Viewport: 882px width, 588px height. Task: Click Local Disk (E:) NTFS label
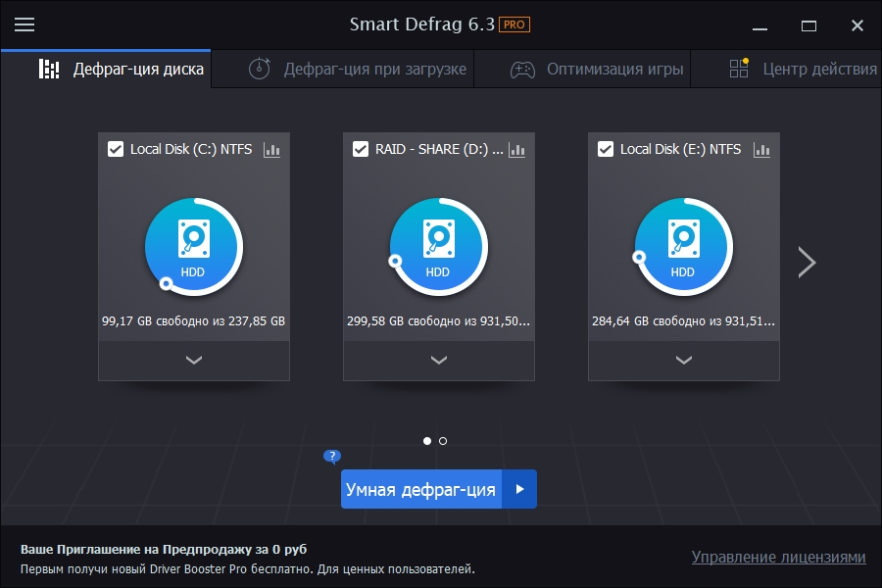pos(681,149)
